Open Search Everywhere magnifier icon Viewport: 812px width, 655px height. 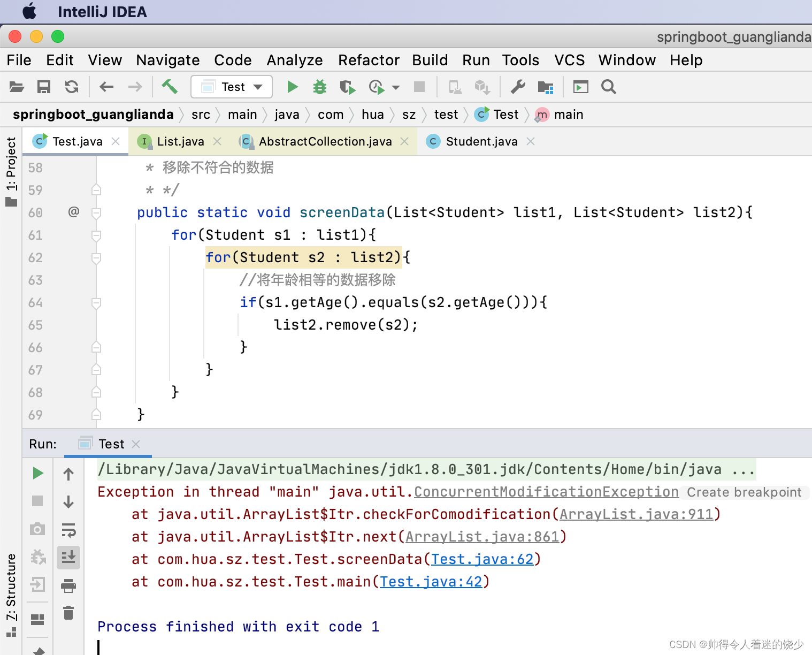(x=609, y=87)
